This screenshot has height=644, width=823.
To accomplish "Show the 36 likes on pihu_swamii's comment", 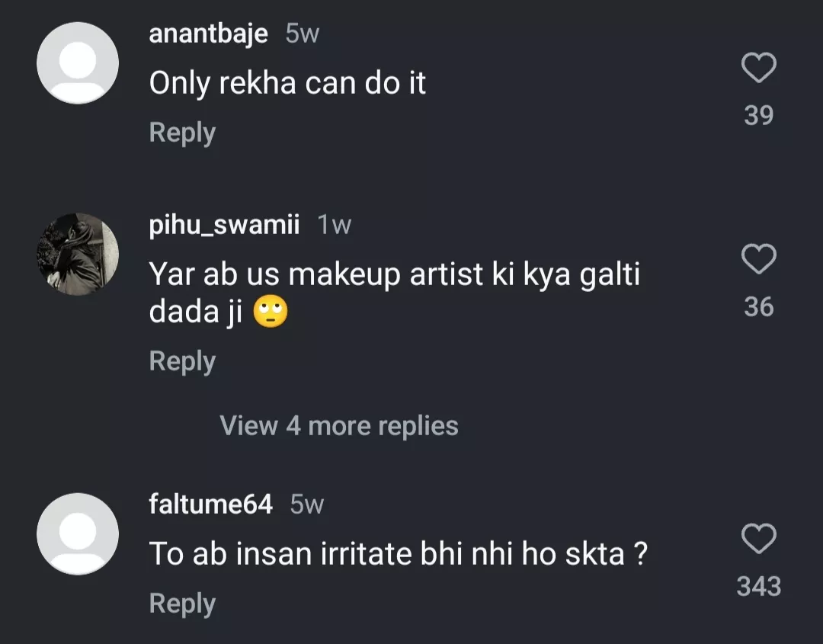I will pyautogui.click(x=758, y=306).
